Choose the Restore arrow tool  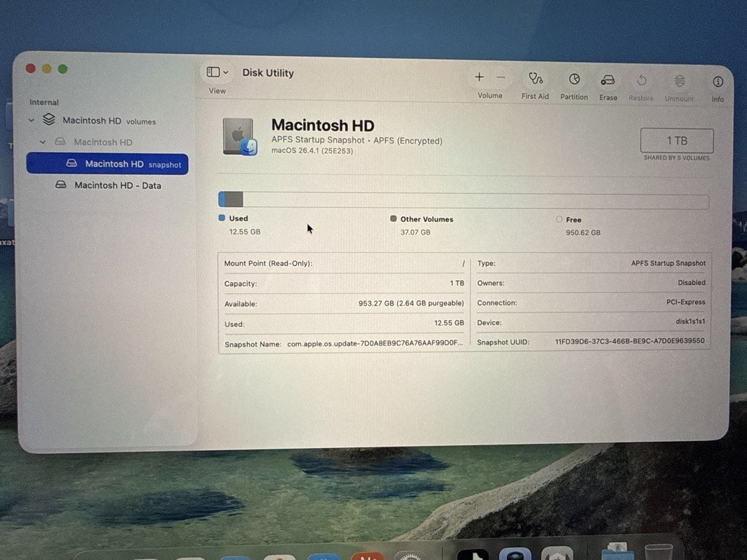point(641,81)
